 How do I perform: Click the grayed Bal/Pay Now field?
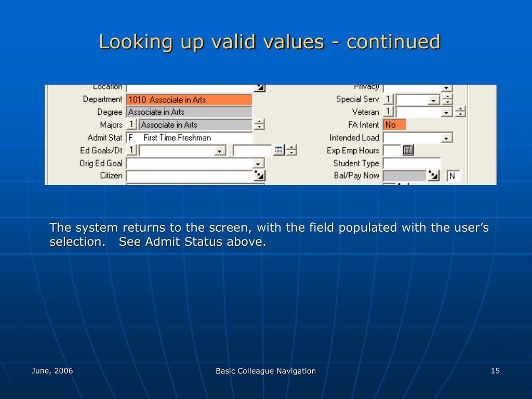coord(405,176)
